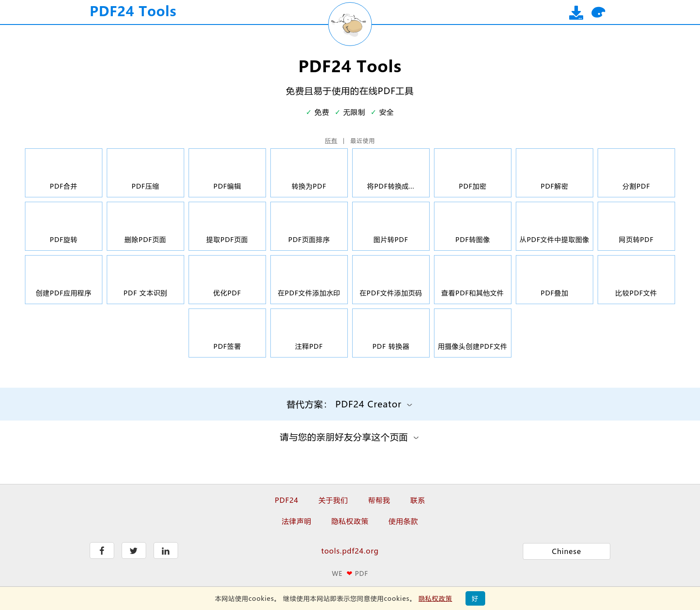Open the PDF解密 tool tile
The image size is (700, 610).
point(554,173)
